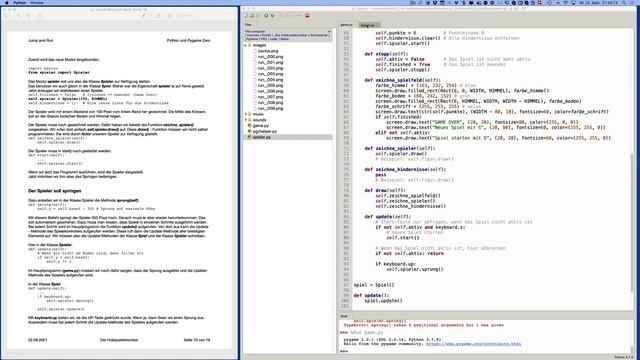Open the Apple menu

[x=6, y=2]
